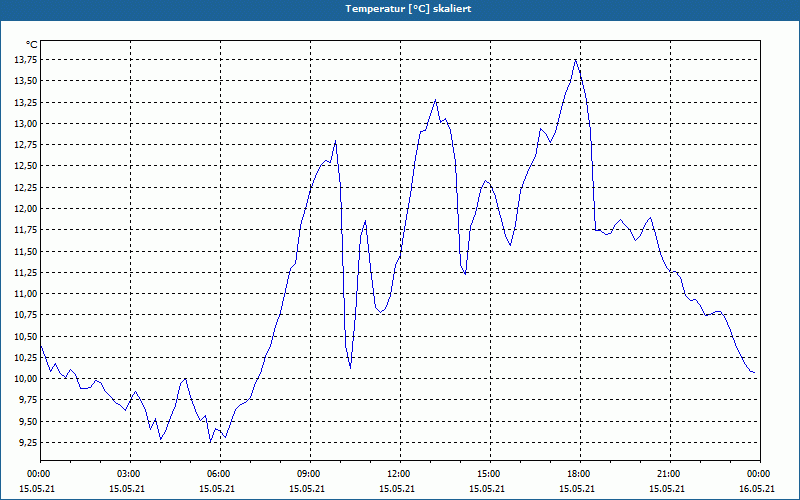Select the 15.05.21 date under 18:00
Screen dimensions: 800x500
(577, 488)
